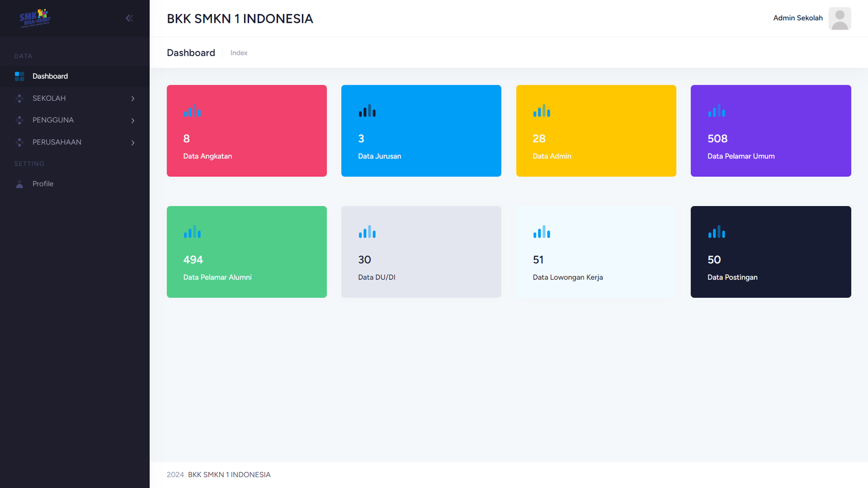Click the Index breadcrumb link
868x488 pixels.
(x=239, y=53)
